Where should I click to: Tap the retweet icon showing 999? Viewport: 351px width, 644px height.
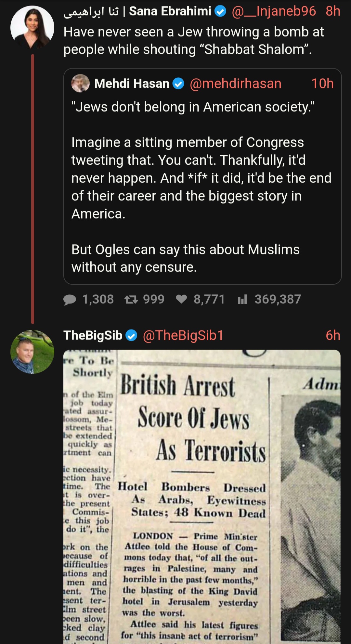[131, 299]
